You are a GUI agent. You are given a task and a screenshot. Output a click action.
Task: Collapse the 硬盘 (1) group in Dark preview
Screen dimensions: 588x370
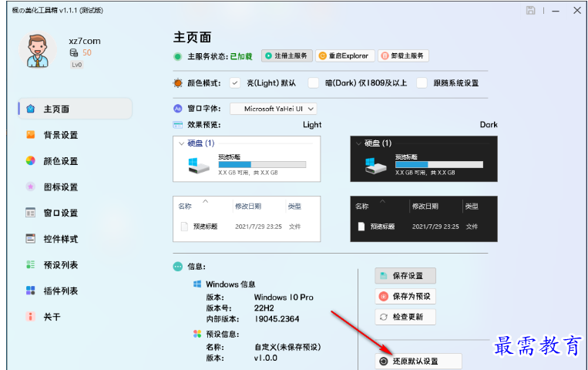point(358,143)
